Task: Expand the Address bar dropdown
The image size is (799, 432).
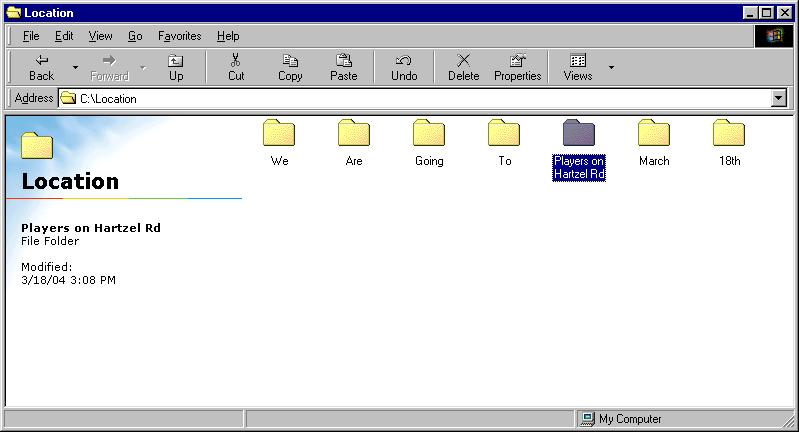Action: click(779, 98)
